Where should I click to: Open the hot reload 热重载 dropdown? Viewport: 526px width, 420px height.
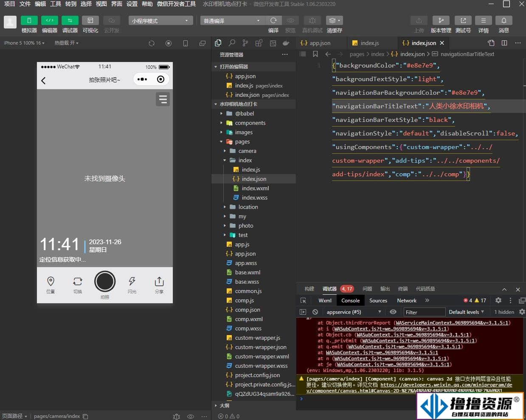tap(67, 43)
